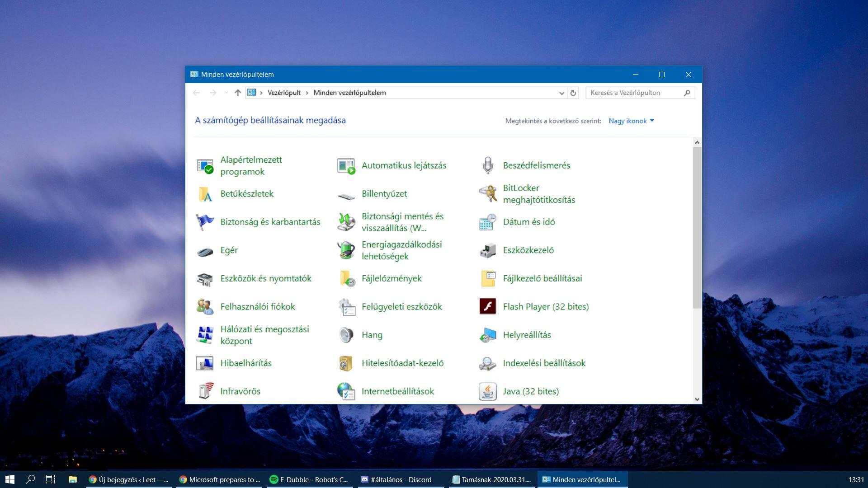Switch to the Discord #általános taskbar item
The width and height of the screenshot is (868, 488).
(x=401, y=479)
